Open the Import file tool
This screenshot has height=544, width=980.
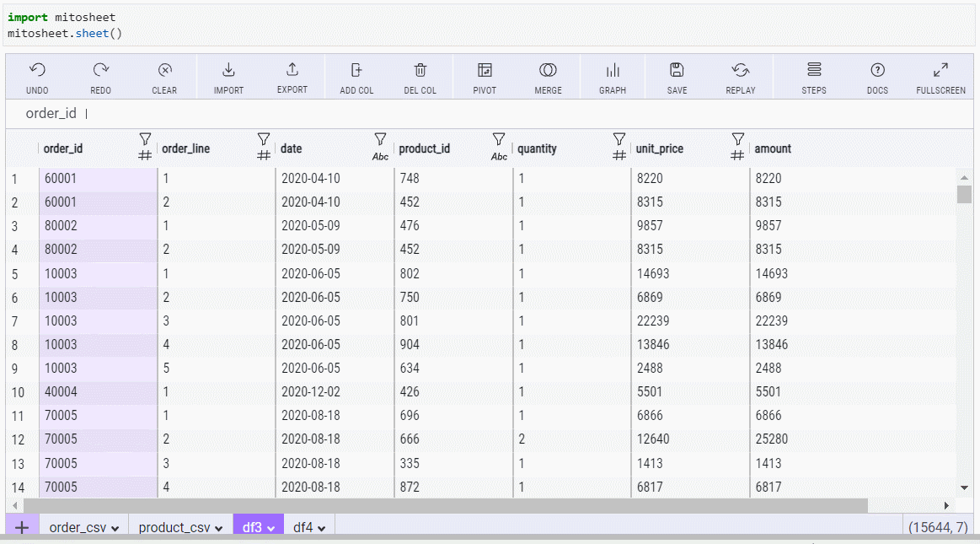pyautogui.click(x=228, y=71)
